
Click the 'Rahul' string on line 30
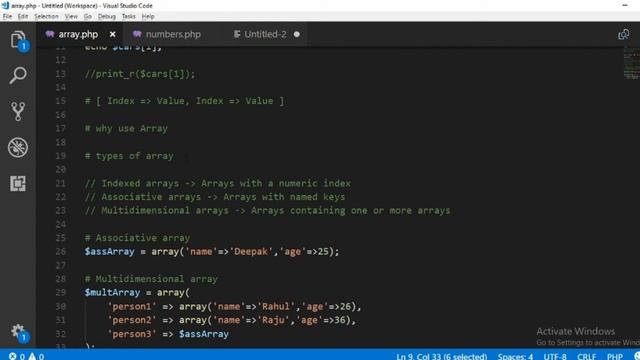point(276,307)
